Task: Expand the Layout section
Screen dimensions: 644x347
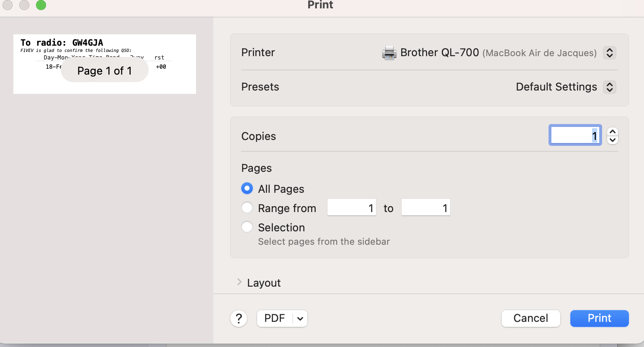Action: (240, 282)
